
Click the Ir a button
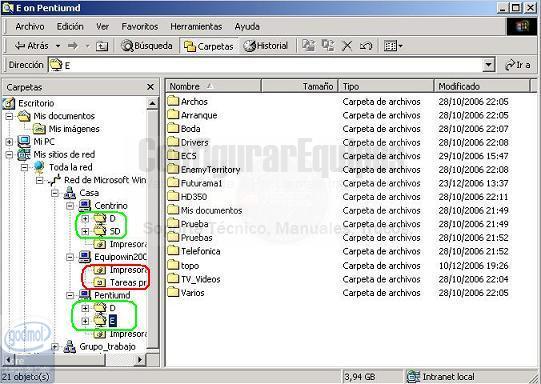pos(518,65)
